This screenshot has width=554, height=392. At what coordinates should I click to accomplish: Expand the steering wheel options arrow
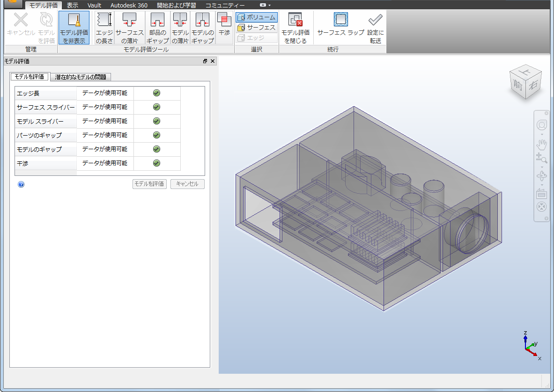(542, 135)
